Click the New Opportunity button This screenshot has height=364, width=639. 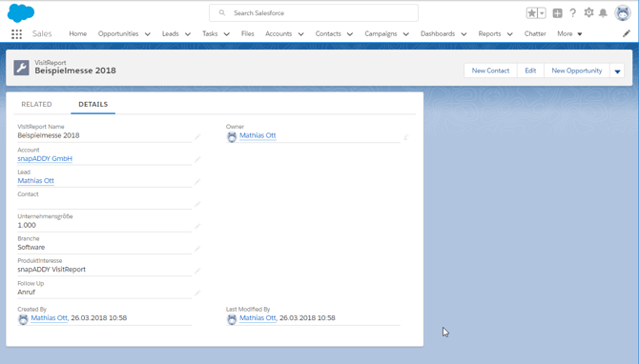(x=577, y=71)
